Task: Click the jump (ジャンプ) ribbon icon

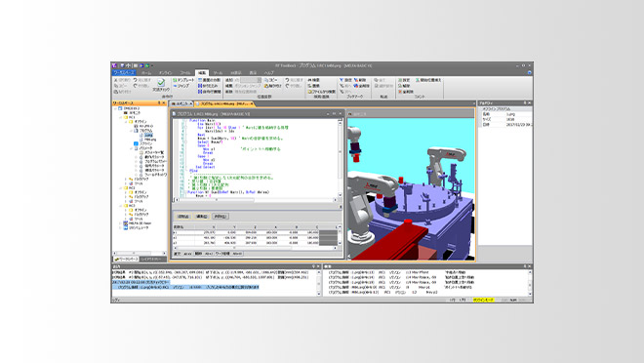Action: coord(175,86)
